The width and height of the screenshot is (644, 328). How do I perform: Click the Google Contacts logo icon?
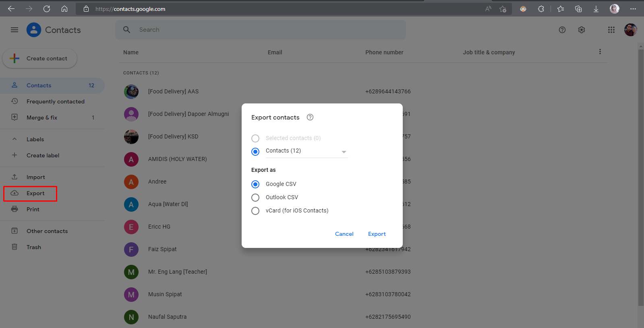[34, 30]
